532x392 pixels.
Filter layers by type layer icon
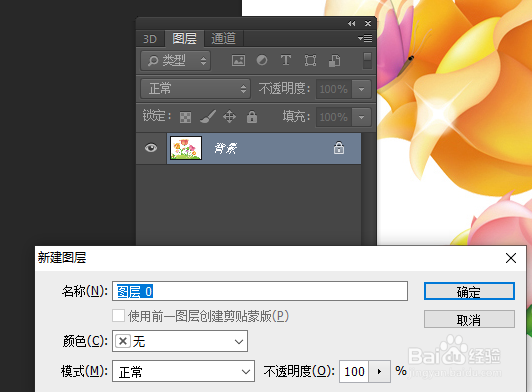(x=286, y=60)
